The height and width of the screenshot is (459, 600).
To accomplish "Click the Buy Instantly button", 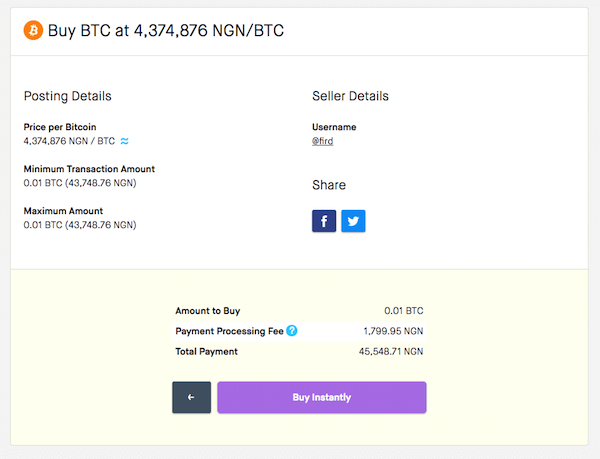I will [322, 397].
